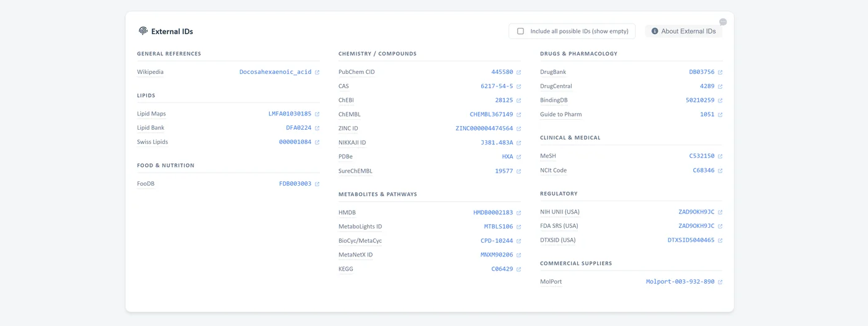Click the SureChEMBL label
Viewport: 868px width, 326px height.
(x=355, y=171)
